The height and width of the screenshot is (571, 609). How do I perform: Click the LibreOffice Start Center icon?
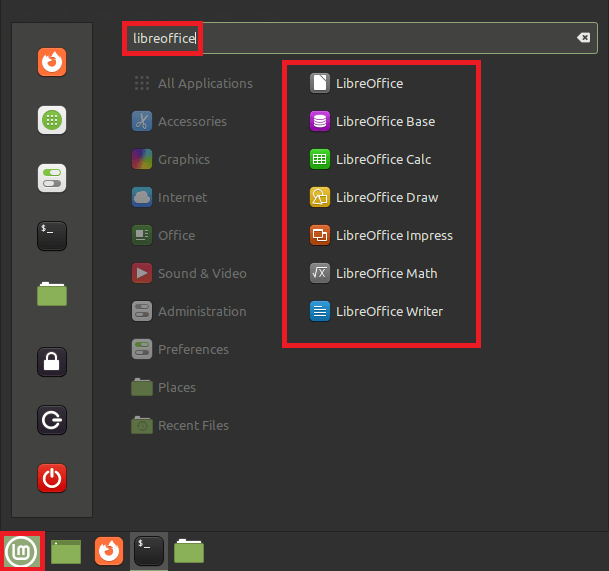pyautogui.click(x=320, y=83)
